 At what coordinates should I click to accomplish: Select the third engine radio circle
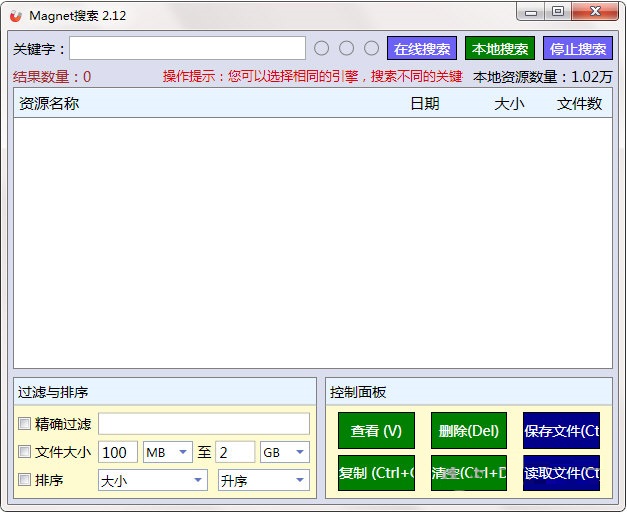point(371,48)
